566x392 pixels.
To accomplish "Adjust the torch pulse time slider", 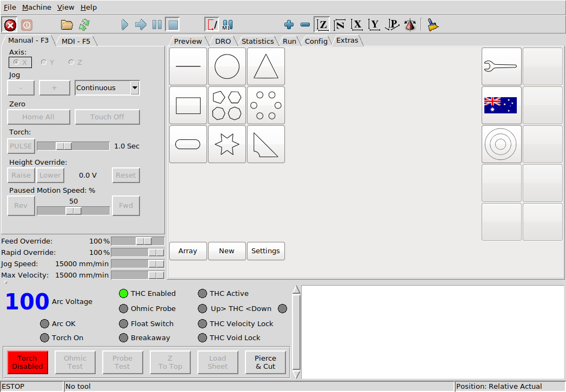I will (x=74, y=146).
